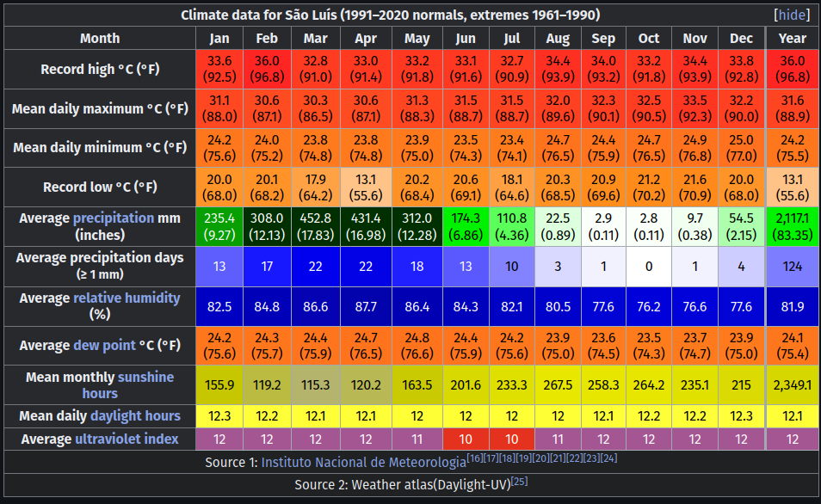This screenshot has height=504, width=821.
Task: Click the [hide] link in the table title
Action: tap(792, 15)
